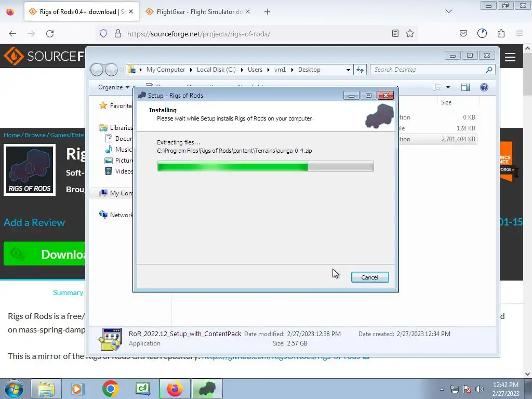This screenshot has width=532, height=399.
Task: Launch Chrome from the taskbar
Action: click(110, 389)
